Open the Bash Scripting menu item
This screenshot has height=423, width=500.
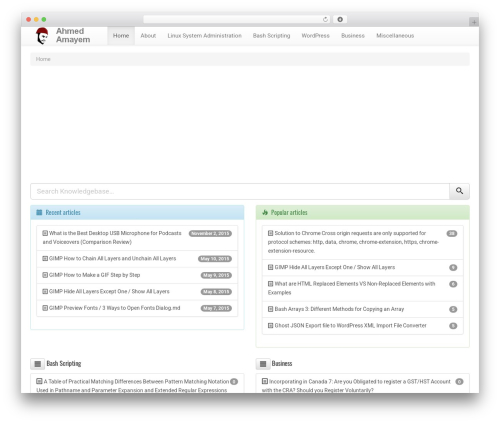click(271, 36)
